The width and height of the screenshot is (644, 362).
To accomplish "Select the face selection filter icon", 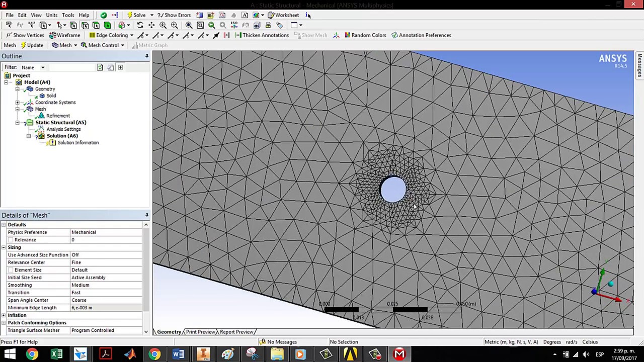I will tap(96, 25).
